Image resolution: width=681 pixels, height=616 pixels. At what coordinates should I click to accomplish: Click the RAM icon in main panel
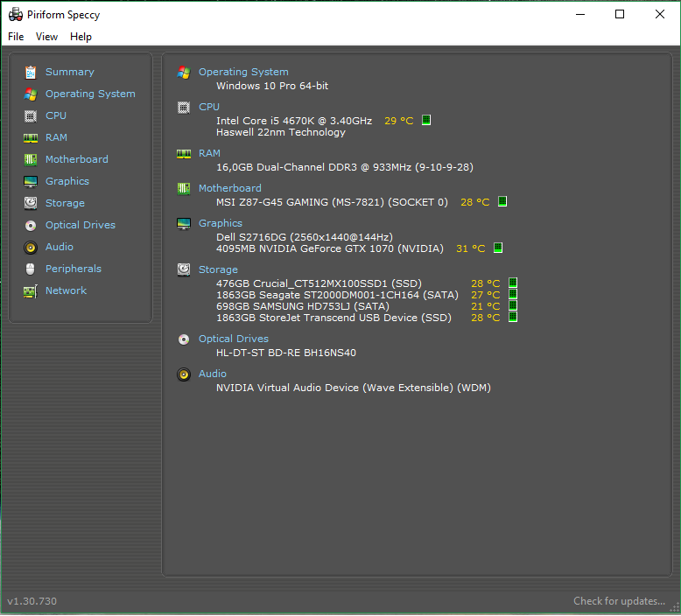(184, 154)
